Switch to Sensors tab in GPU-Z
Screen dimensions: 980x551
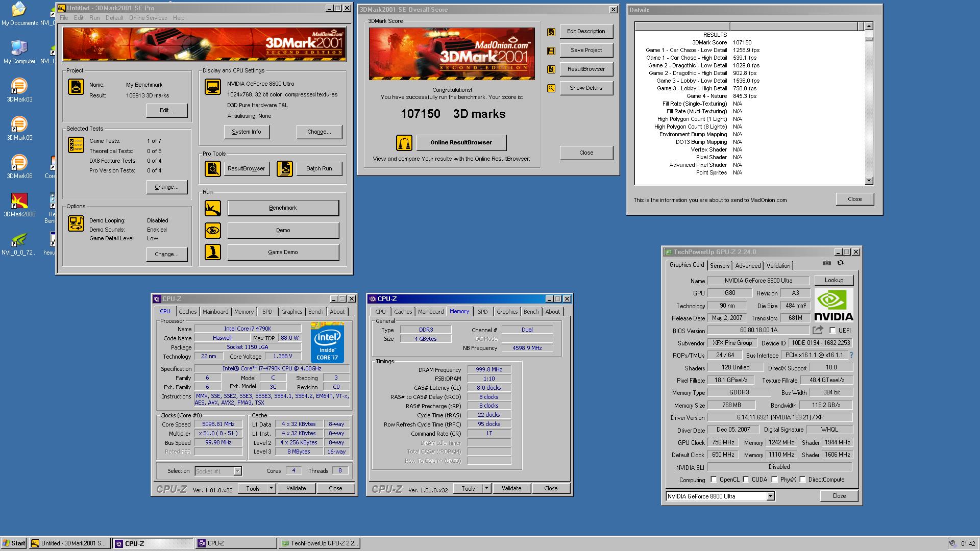coord(720,266)
